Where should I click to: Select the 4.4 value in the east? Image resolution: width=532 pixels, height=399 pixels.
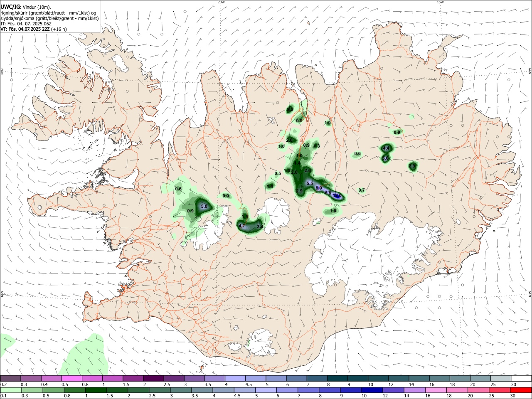pyautogui.click(x=386, y=148)
